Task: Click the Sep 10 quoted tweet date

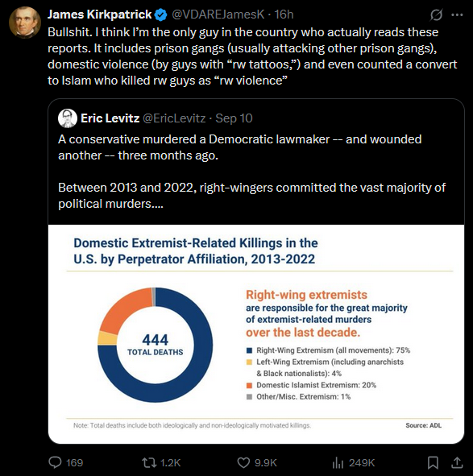Action: coord(234,118)
